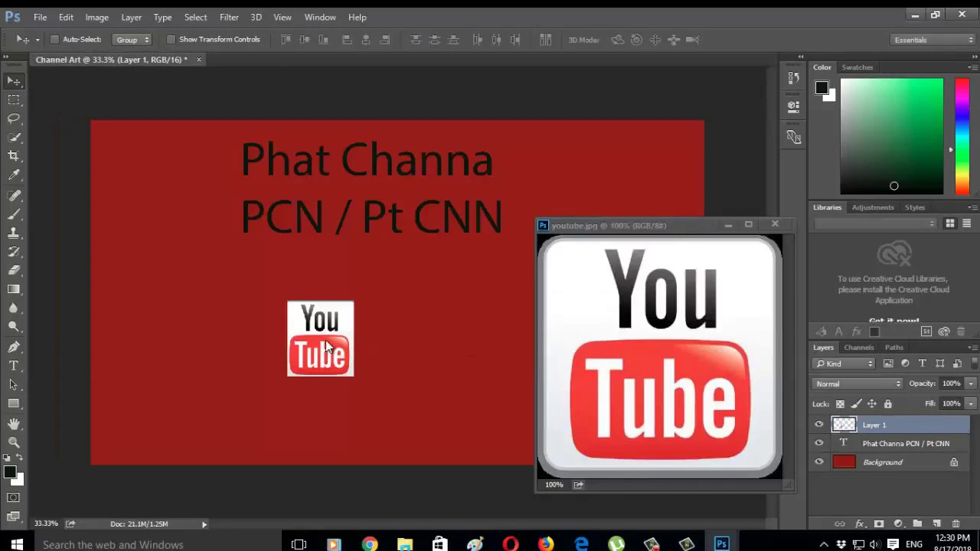The image size is (980, 551).
Task: Expand the status bar info arrow
Action: 204,524
